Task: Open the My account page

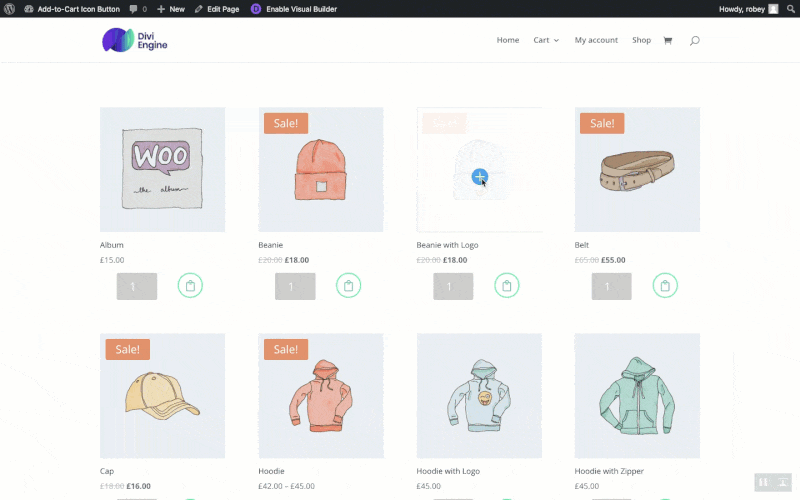Action: 596,40
